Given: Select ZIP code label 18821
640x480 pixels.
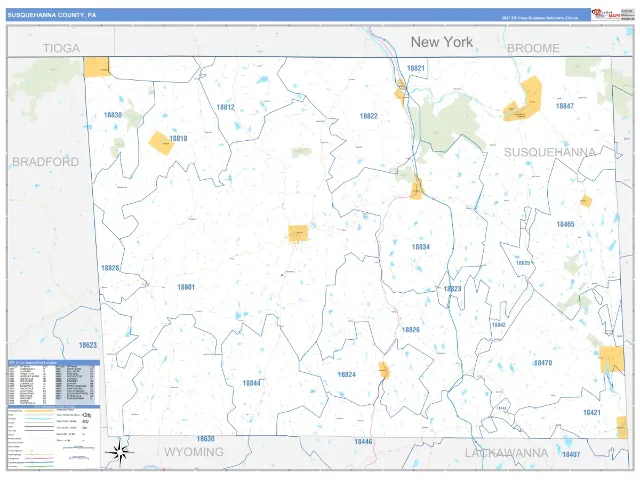Looking at the screenshot, I should click(416, 68).
